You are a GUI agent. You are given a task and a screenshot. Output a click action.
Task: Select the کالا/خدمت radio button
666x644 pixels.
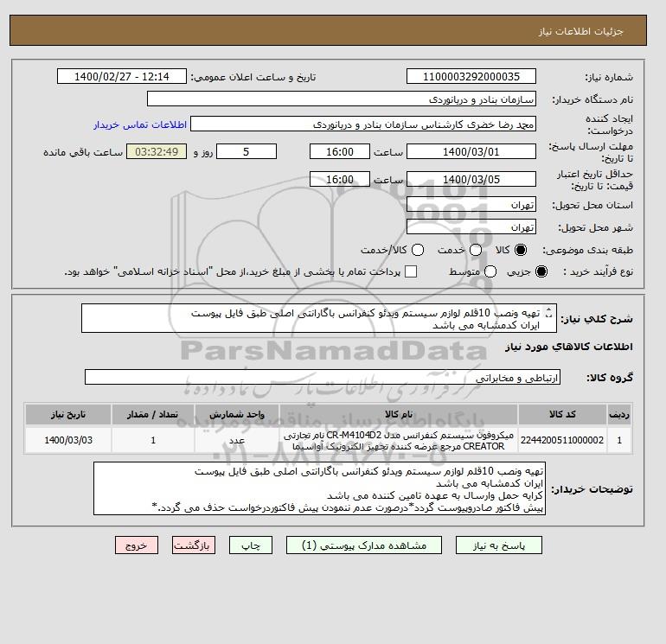click(x=418, y=250)
